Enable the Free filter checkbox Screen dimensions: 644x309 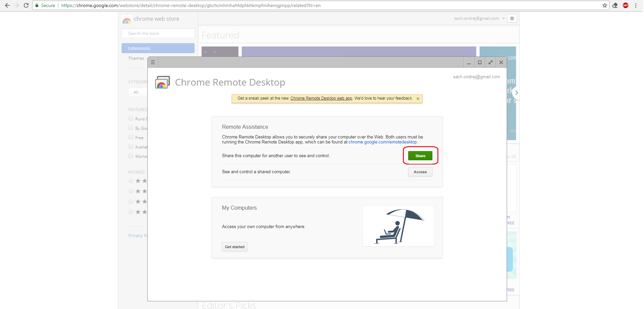point(131,137)
